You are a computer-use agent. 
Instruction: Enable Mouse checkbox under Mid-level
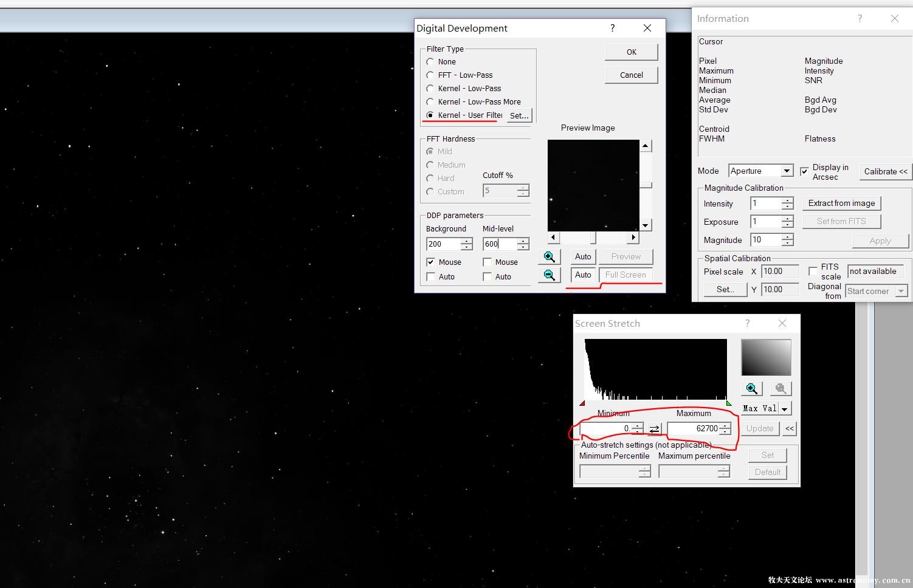coord(488,262)
